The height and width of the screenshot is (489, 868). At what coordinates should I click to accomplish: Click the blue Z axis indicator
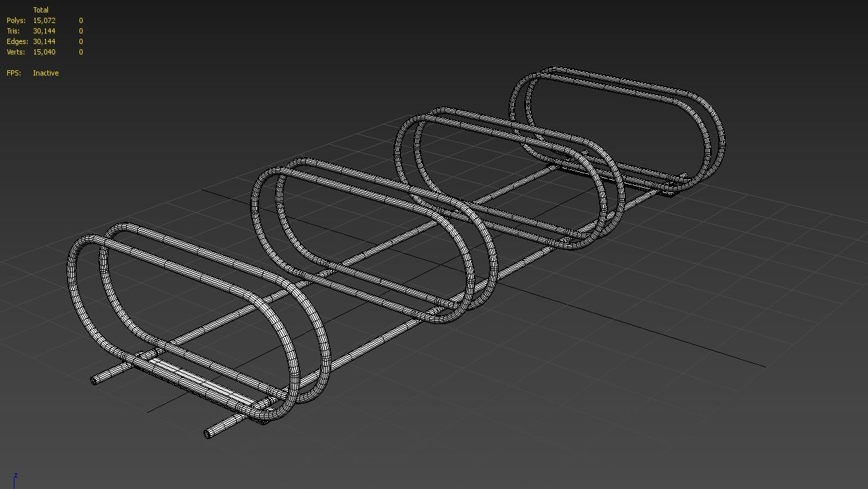tap(14, 480)
